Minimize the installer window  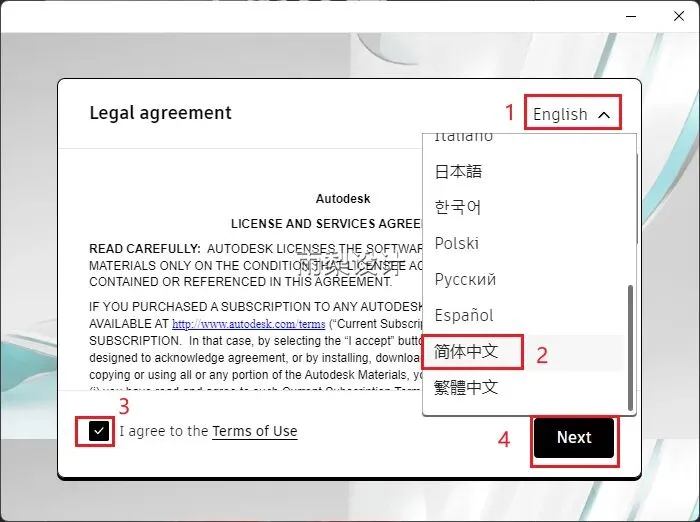[x=631, y=17]
